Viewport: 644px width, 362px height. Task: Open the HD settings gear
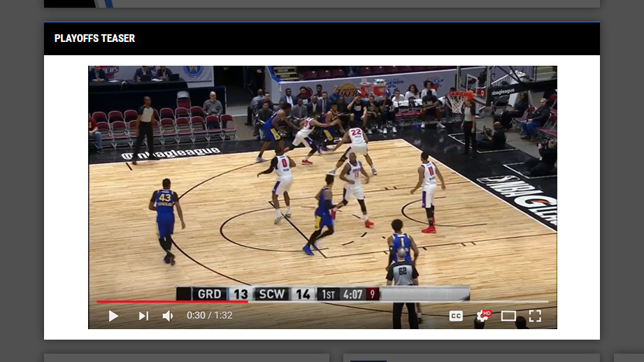[482, 316]
